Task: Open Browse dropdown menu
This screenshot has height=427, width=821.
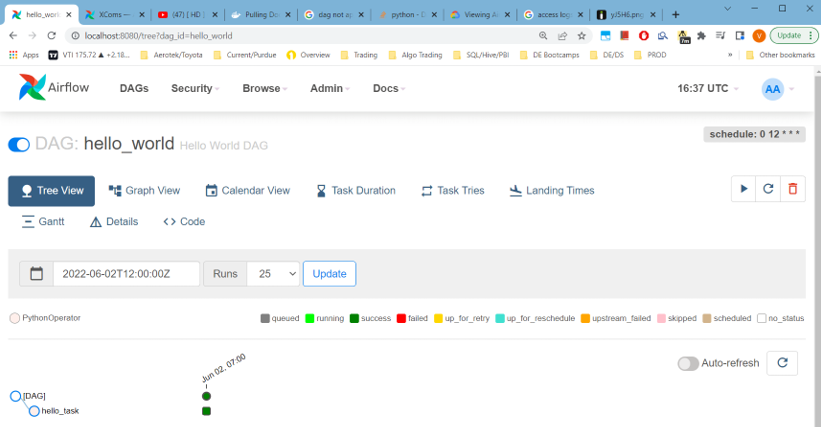Action: coord(265,88)
